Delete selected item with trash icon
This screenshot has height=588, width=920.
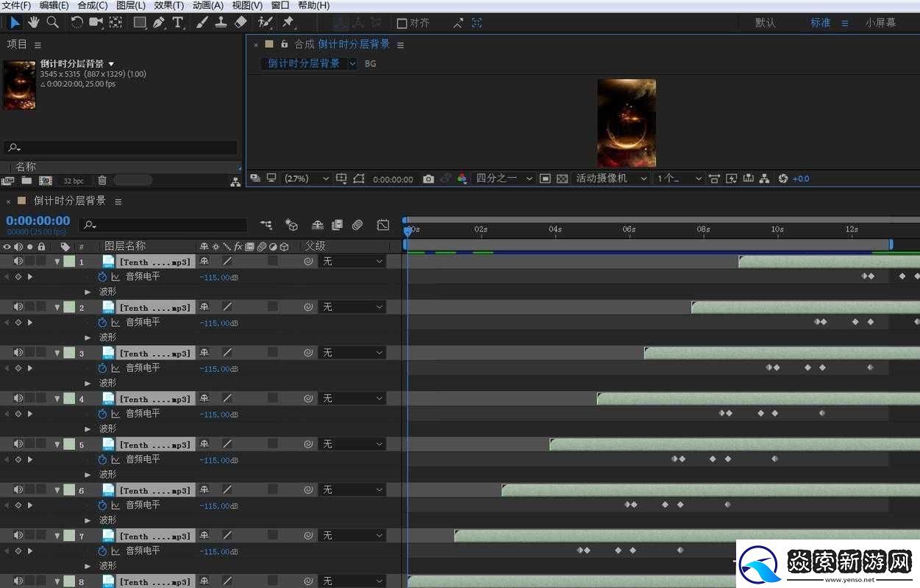[102, 180]
